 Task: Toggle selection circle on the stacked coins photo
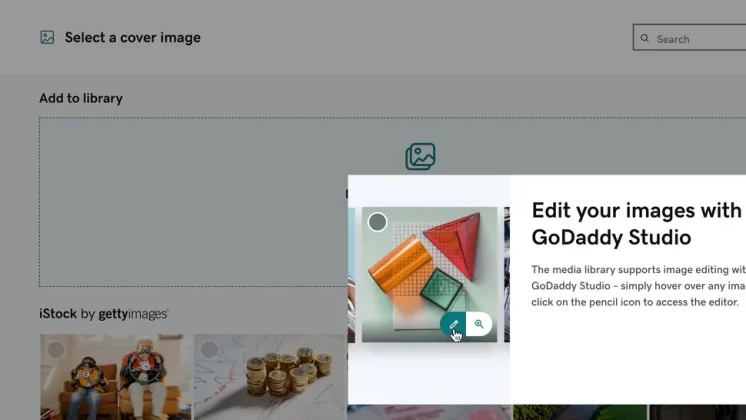[x=209, y=350]
